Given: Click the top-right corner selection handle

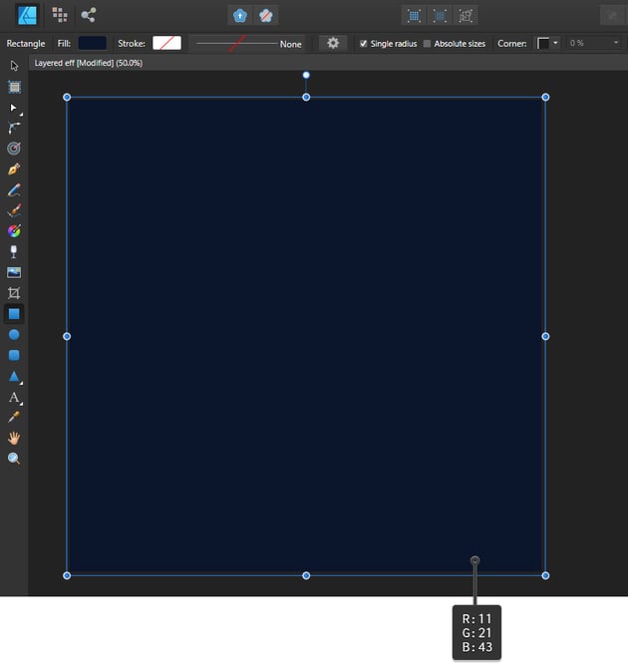Looking at the screenshot, I should coord(545,98).
